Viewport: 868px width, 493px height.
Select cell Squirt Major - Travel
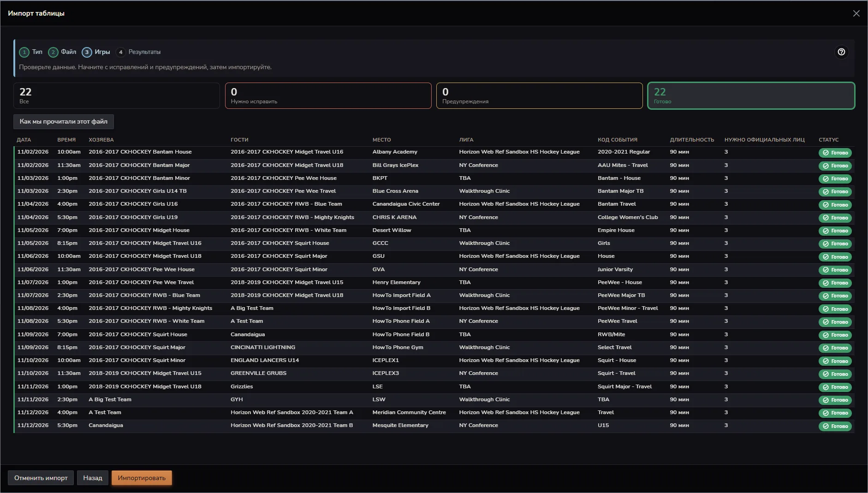pos(624,386)
